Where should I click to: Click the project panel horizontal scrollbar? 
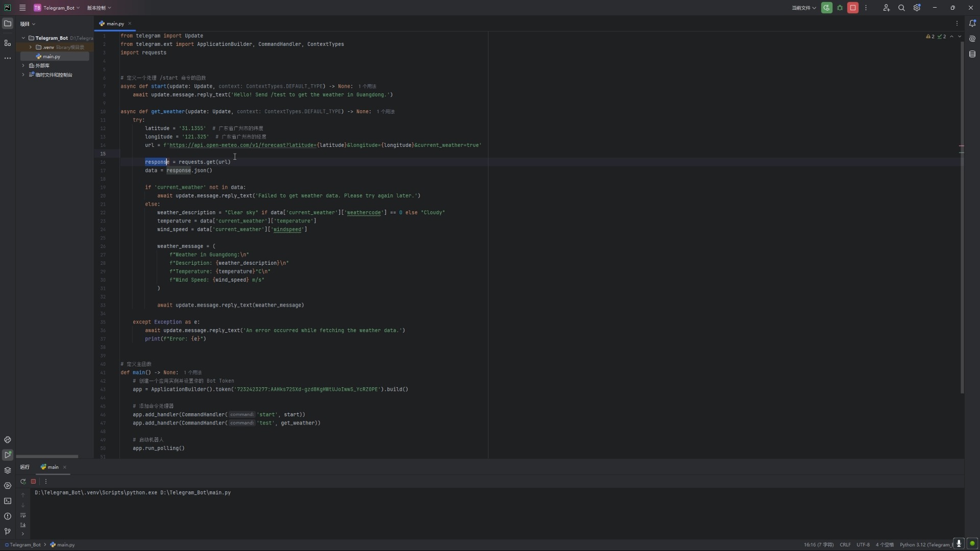[47, 457]
